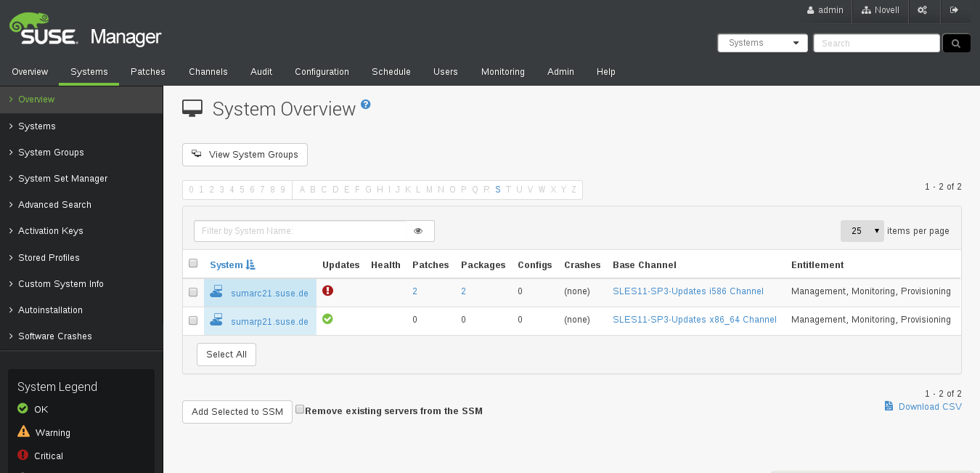
Task: Open the packages count 2 for sumarc21
Action: coord(463,291)
